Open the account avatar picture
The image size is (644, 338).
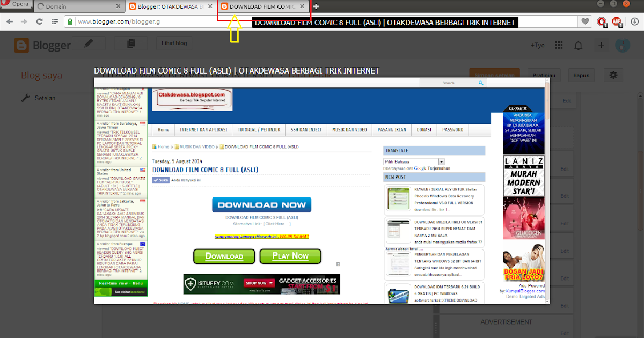pyautogui.click(x=622, y=45)
